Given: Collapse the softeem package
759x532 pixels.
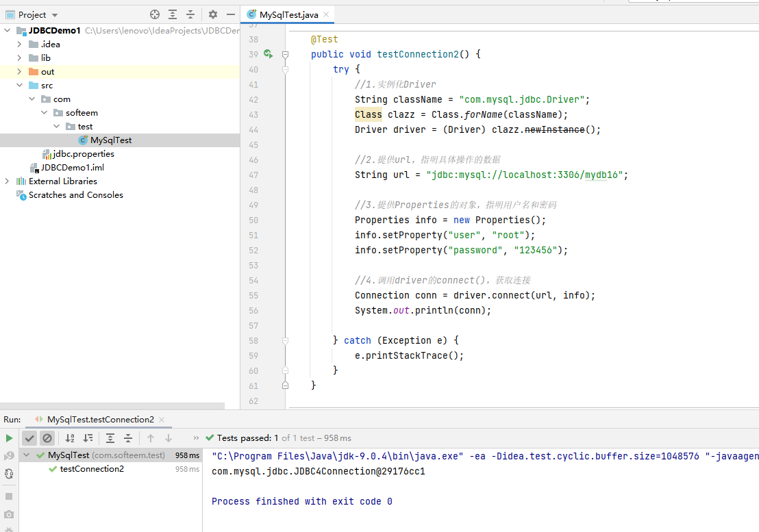Looking at the screenshot, I should [x=44, y=113].
